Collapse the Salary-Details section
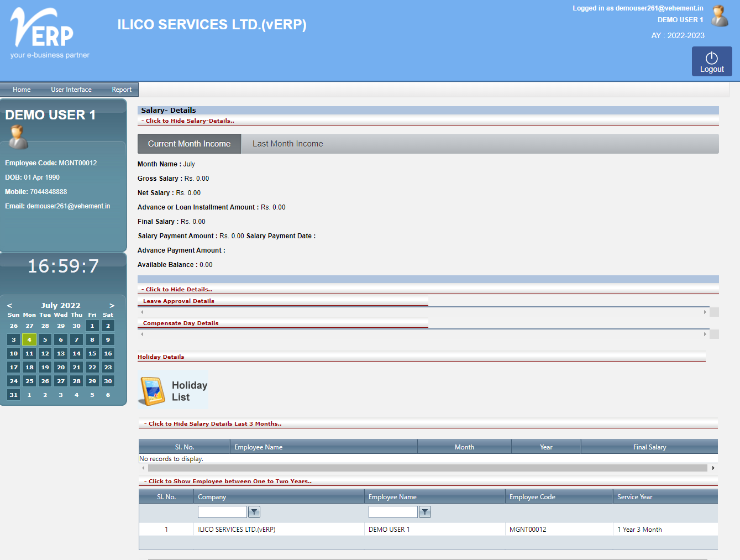 (188, 121)
